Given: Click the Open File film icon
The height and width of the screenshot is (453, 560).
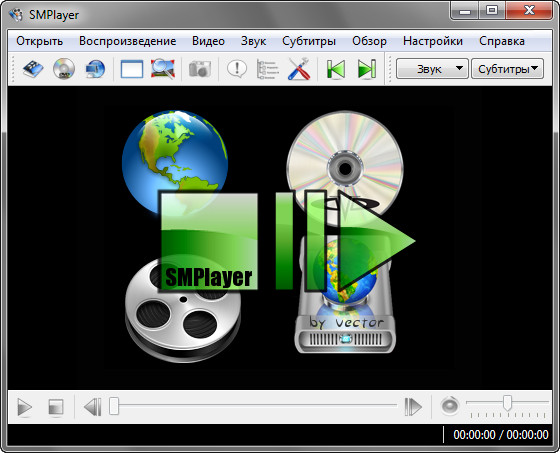Looking at the screenshot, I should tap(33, 69).
